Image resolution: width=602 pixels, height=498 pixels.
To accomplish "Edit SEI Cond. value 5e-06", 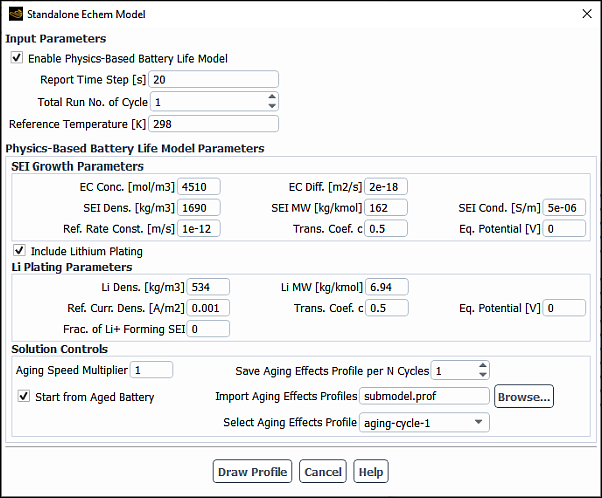I will (564, 208).
